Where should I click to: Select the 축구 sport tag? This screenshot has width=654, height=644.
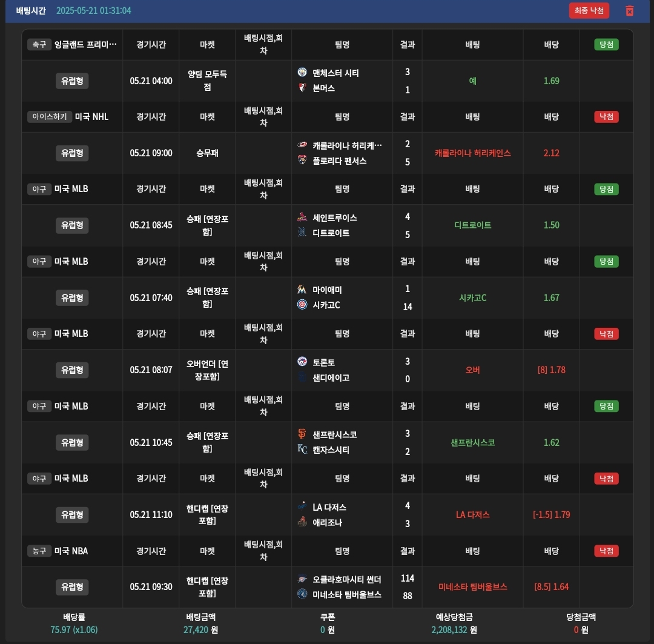[39, 44]
